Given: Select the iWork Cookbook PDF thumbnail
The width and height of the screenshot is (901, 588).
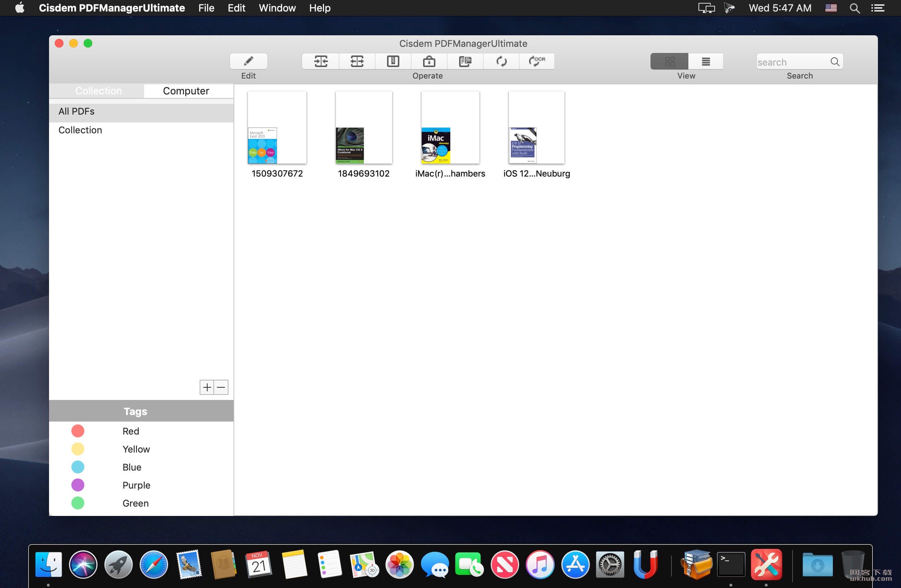Looking at the screenshot, I should [x=363, y=128].
